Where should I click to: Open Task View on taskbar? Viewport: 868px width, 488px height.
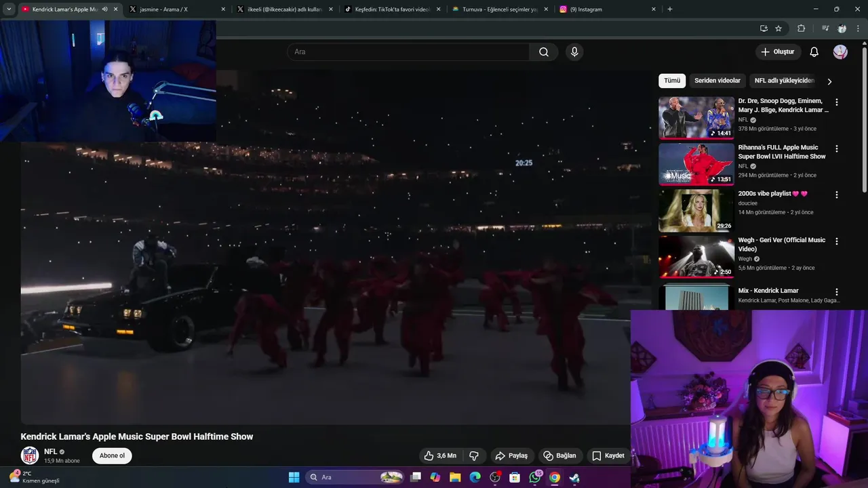click(x=416, y=477)
